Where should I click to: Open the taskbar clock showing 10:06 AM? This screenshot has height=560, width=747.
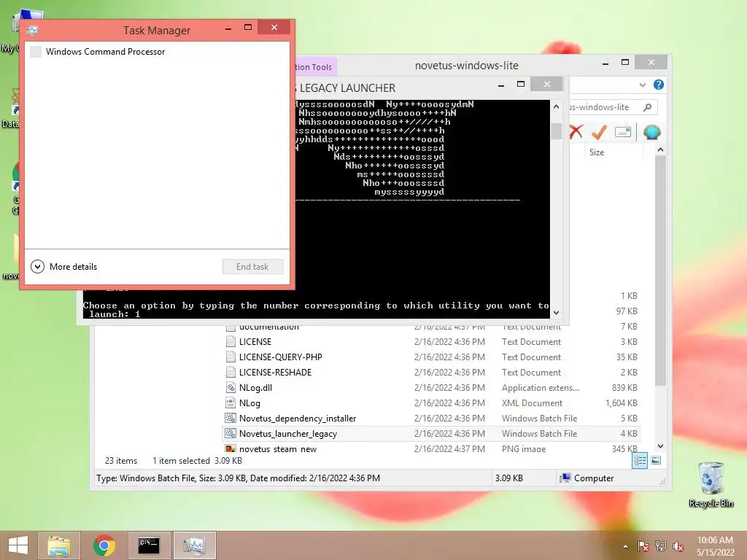click(715, 546)
